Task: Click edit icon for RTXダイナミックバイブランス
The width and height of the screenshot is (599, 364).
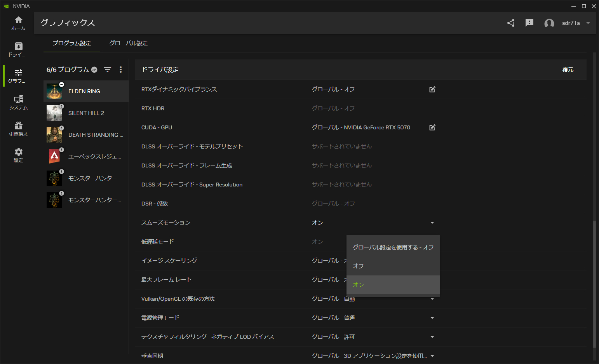Action: tap(432, 89)
